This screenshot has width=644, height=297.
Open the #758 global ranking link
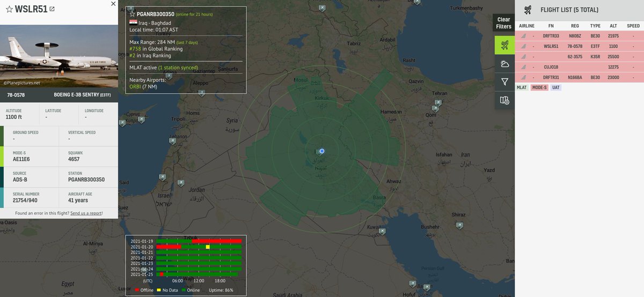tap(136, 49)
